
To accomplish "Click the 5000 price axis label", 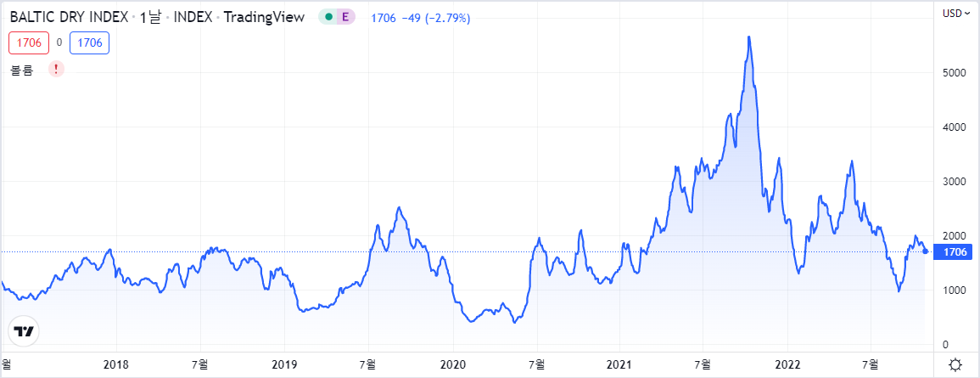I will click(954, 72).
